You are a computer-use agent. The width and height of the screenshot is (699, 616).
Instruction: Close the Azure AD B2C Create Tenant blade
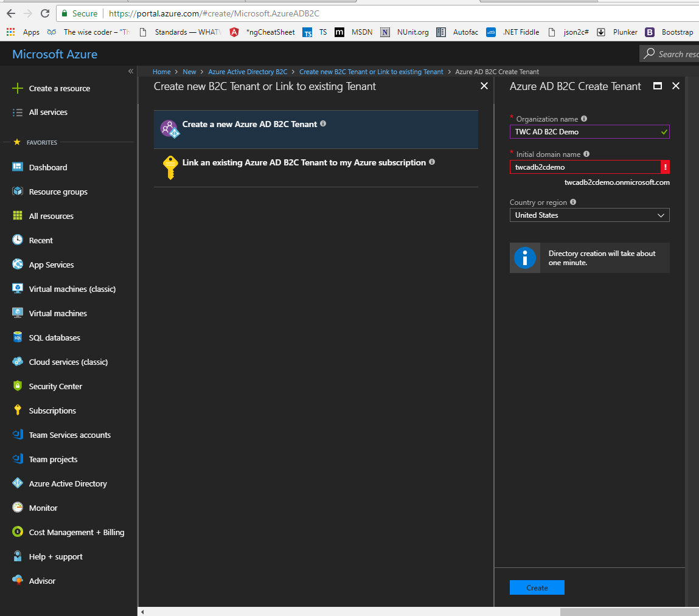coord(676,86)
